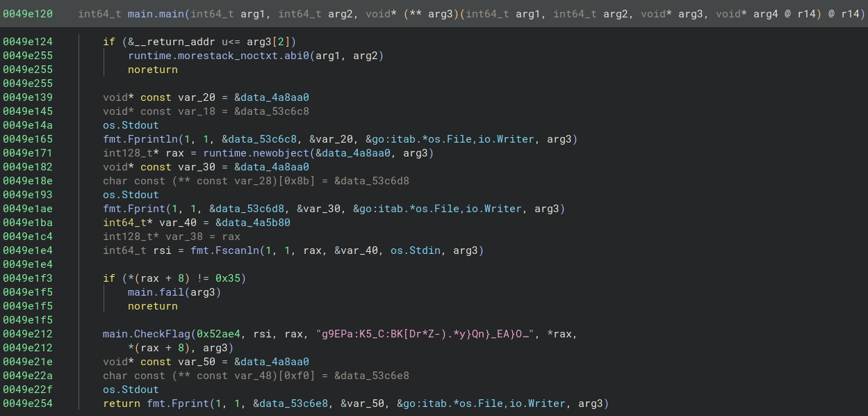
Task: Click the main.main function name in header
Action: [153, 15]
